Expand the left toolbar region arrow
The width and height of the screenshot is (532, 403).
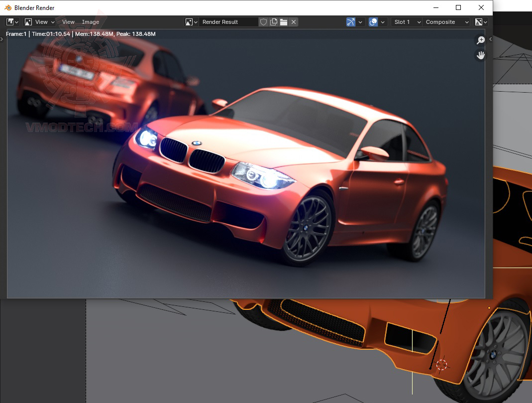point(1,39)
